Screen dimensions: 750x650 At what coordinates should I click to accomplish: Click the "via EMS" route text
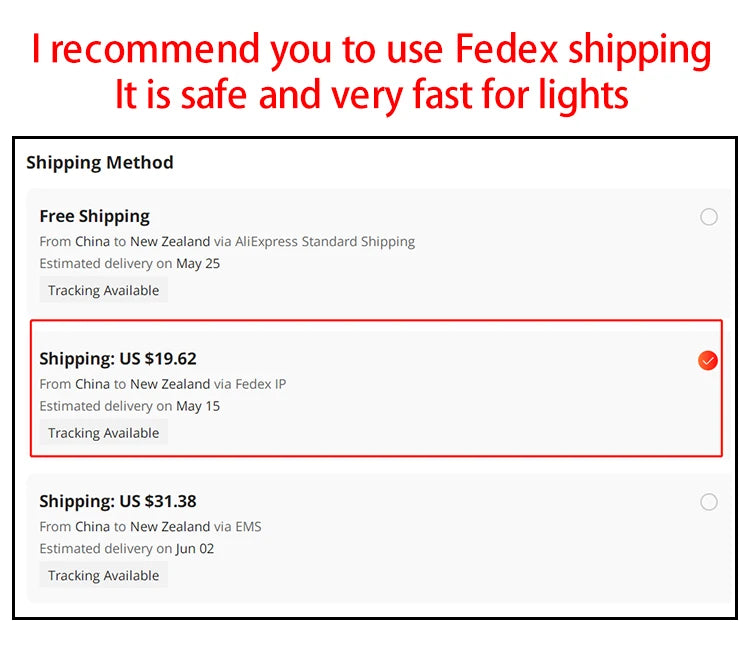(238, 526)
